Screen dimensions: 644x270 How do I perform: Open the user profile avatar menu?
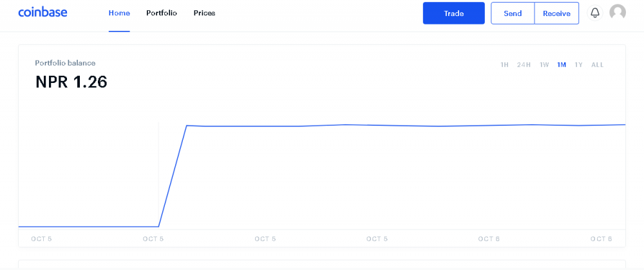[x=618, y=13]
